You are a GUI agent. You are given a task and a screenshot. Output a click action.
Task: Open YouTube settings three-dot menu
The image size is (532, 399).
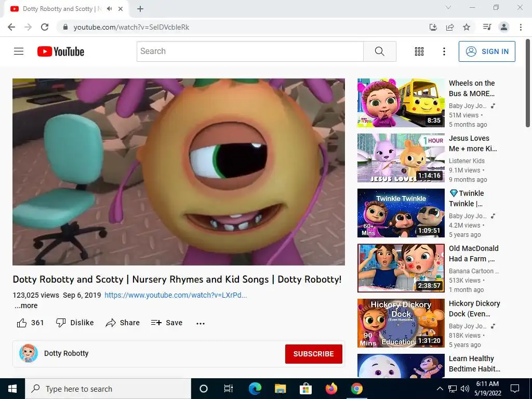point(444,51)
